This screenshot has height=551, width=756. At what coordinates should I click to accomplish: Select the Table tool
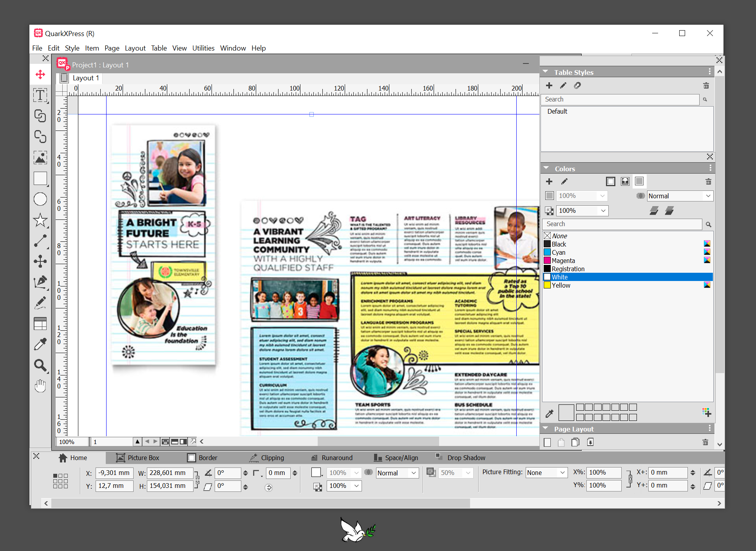point(40,324)
